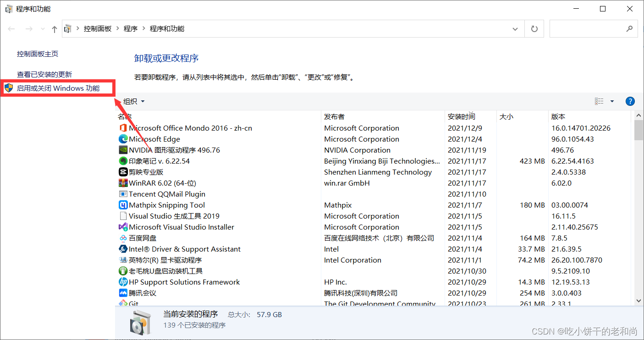
Task: Expand the chevron after 程序 breadcrumb
Action: (143, 28)
